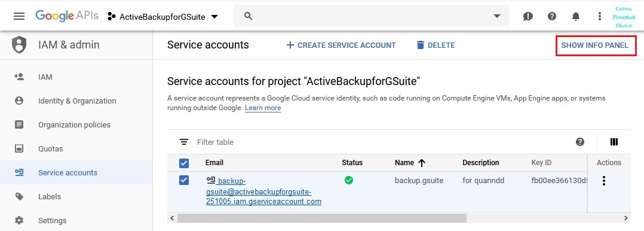Expand the search bar dropdown arrow
Image resolution: width=644 pixels, height=231 pixels.
(497, 17)
